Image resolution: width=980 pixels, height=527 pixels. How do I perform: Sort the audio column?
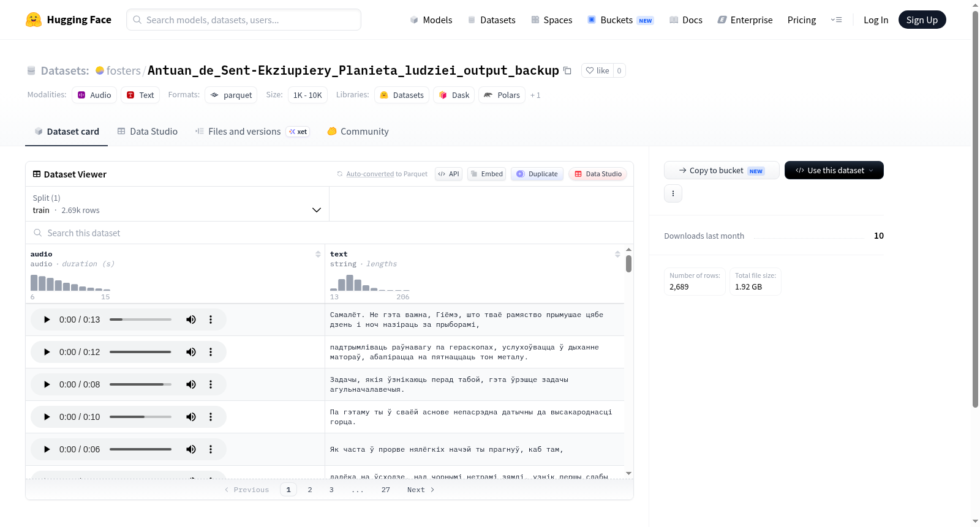[318, 254]
